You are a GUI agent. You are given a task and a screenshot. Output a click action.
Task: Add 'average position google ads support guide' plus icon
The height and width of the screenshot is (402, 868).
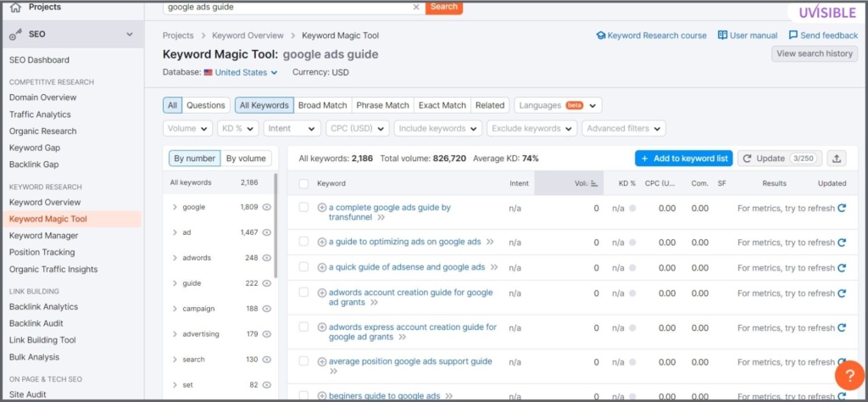pos(321,361)
